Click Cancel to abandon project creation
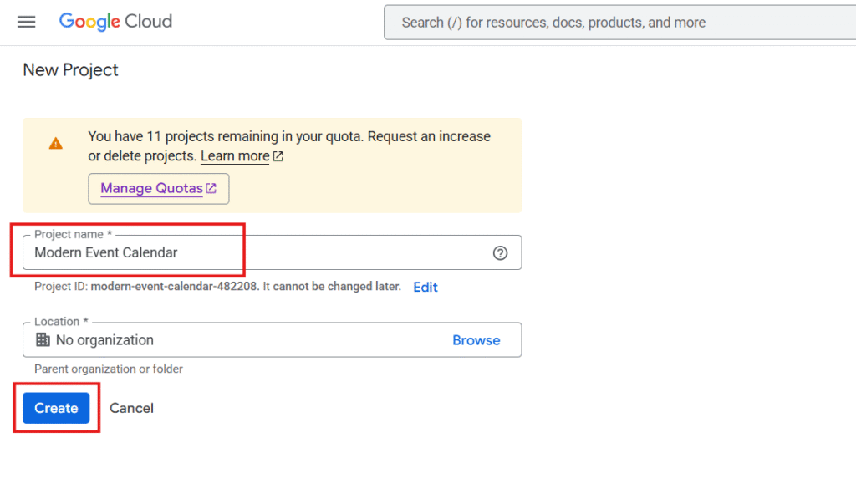The width and height of the screenshot is (856, 504). tap(131, 408)
